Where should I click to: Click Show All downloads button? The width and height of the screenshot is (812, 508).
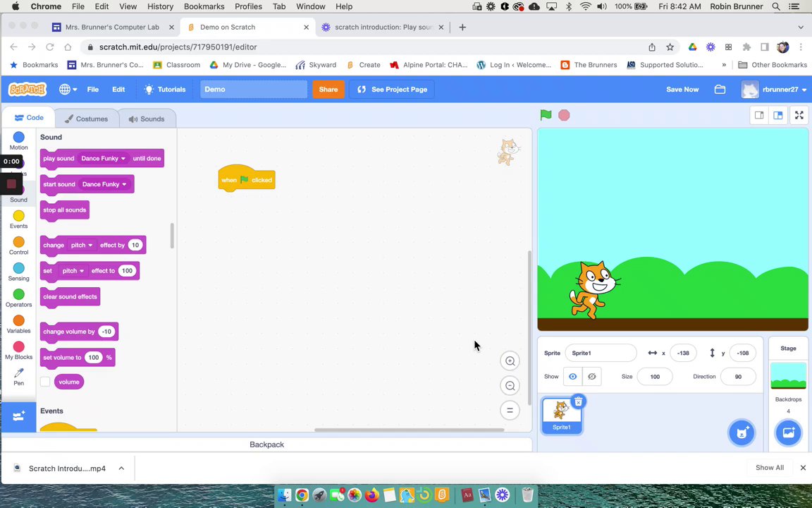pos(770,468)
